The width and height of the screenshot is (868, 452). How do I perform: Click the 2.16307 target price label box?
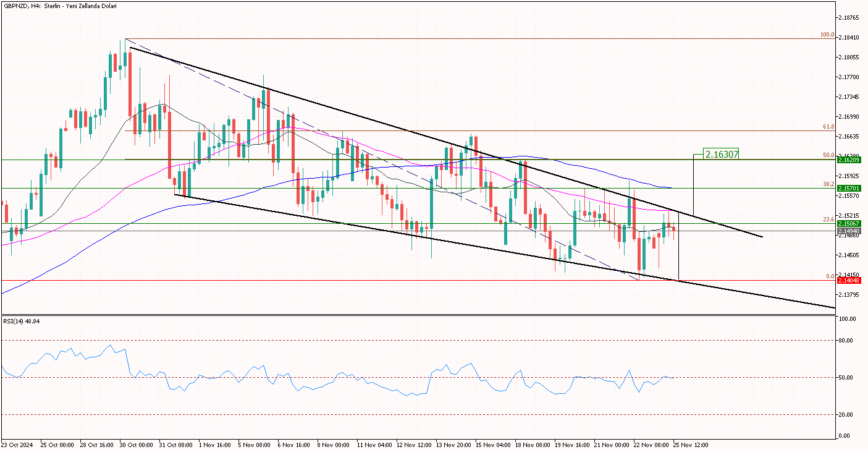tap(721, 153)
